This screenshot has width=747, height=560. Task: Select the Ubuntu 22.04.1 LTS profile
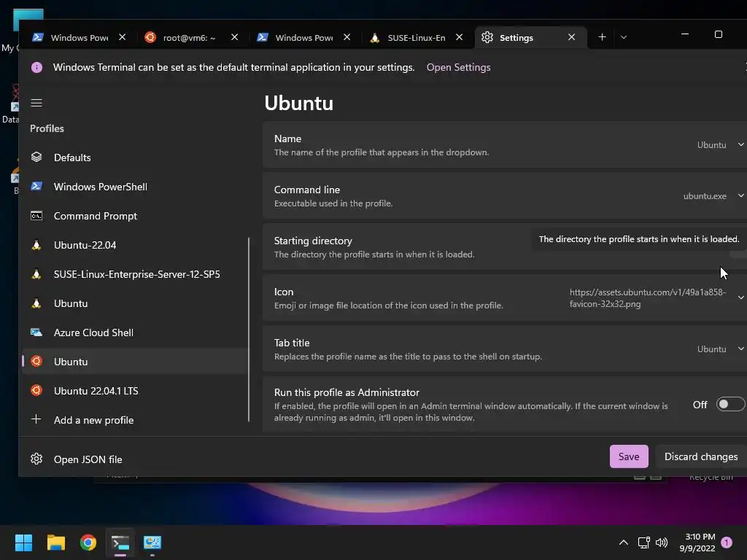click(x=134, y=391)
